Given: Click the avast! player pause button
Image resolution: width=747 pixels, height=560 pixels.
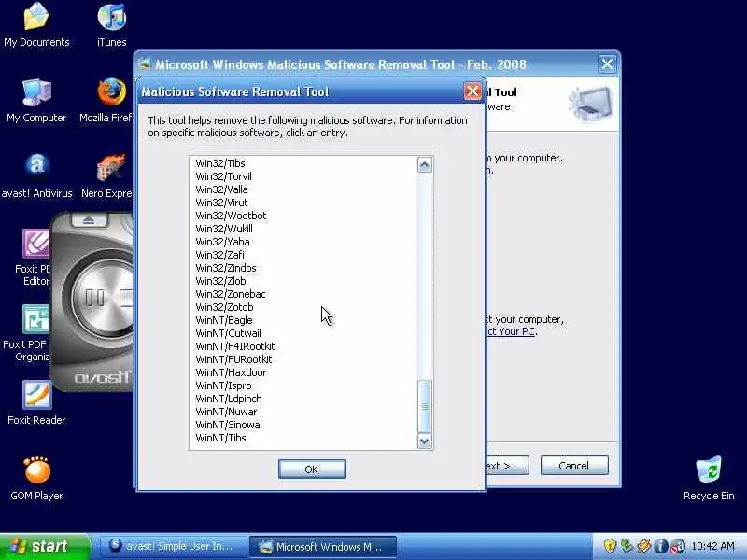Looking at the screenshot, I should click(95, 298).
